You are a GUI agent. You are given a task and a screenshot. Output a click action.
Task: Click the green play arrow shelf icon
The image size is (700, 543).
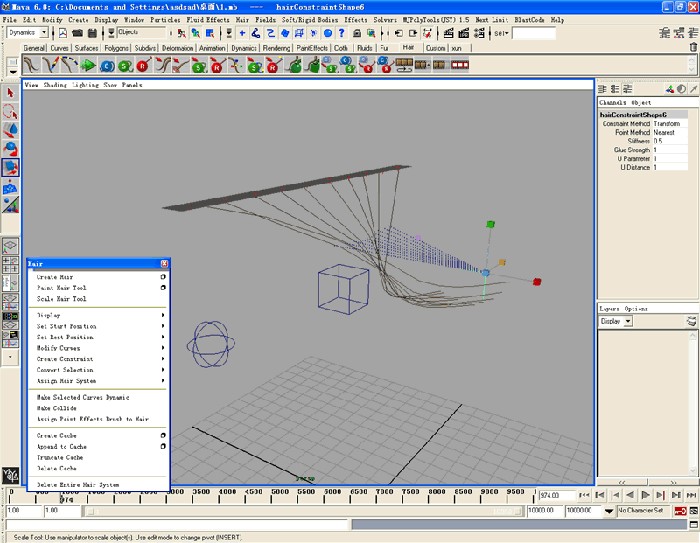(x=88, y=65)
